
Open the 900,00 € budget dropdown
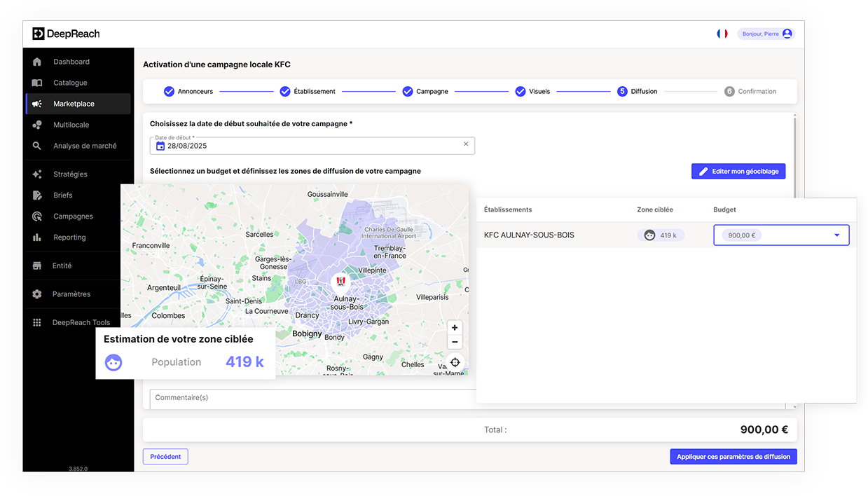coord(781,235)
